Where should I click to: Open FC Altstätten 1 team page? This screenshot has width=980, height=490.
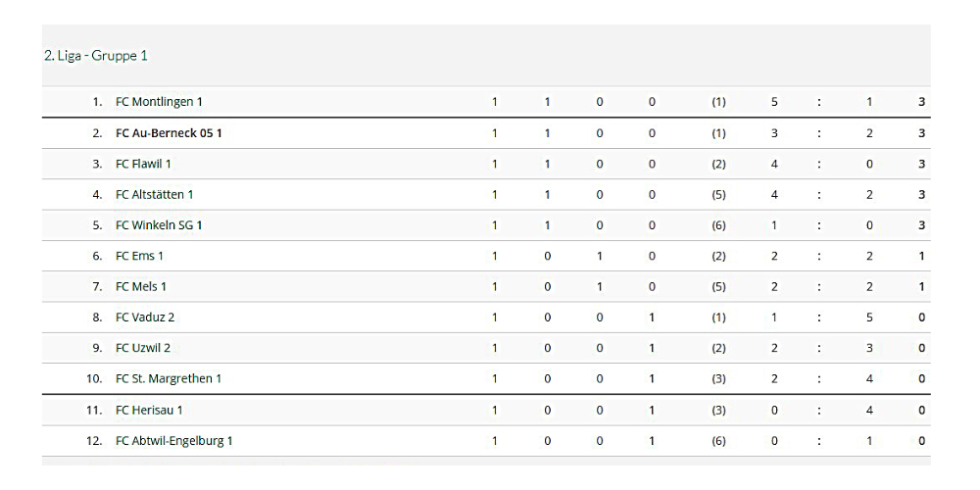pos(154,195)
